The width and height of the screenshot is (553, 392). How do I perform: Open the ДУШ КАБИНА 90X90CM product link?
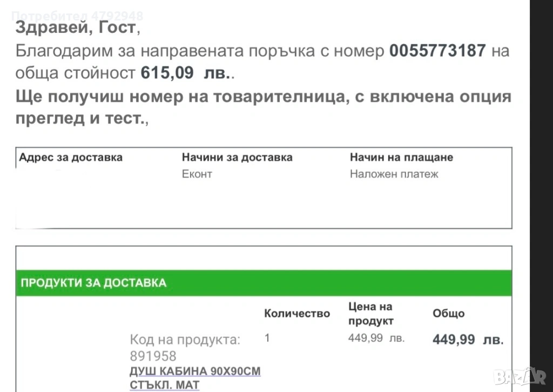click(195, 371)
